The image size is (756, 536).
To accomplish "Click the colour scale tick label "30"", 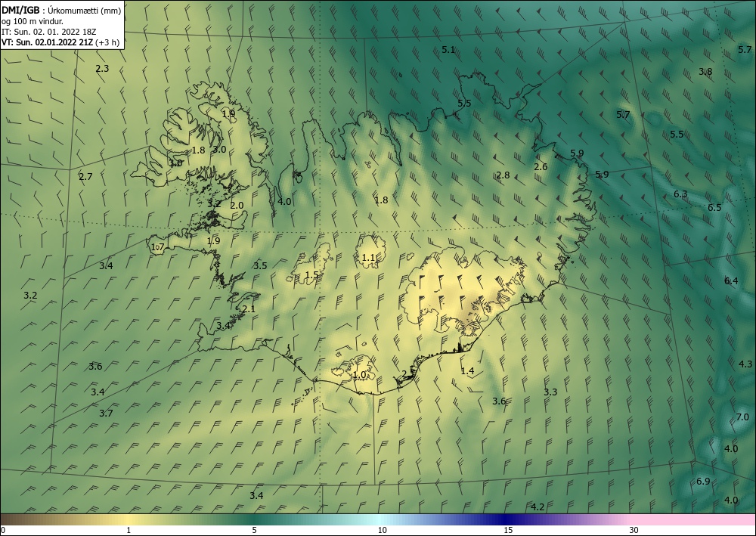I will click(x=634, y=530).
